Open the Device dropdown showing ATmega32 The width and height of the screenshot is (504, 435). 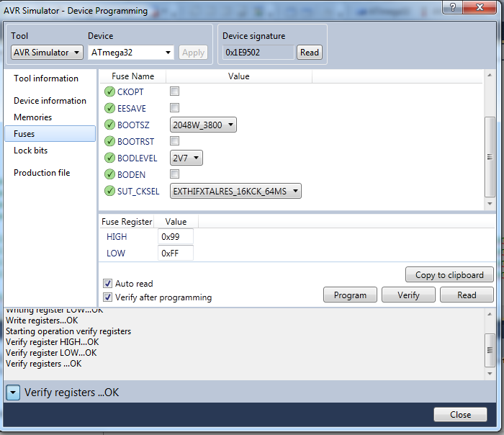coord(131,53)
